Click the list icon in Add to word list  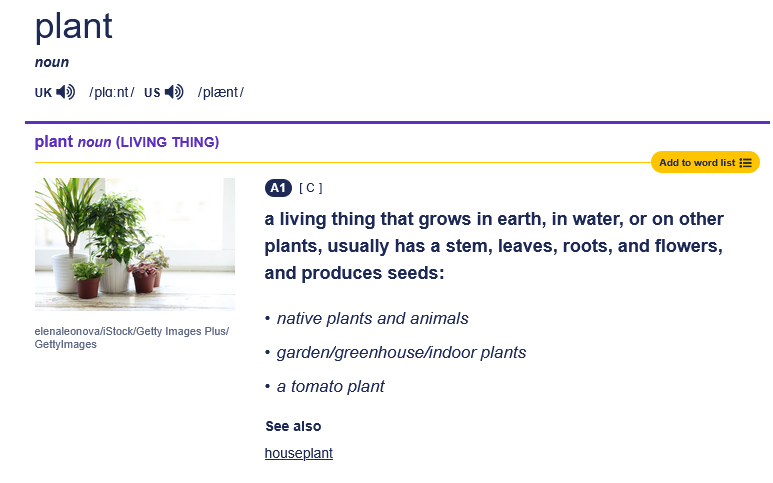coord(746,162)
